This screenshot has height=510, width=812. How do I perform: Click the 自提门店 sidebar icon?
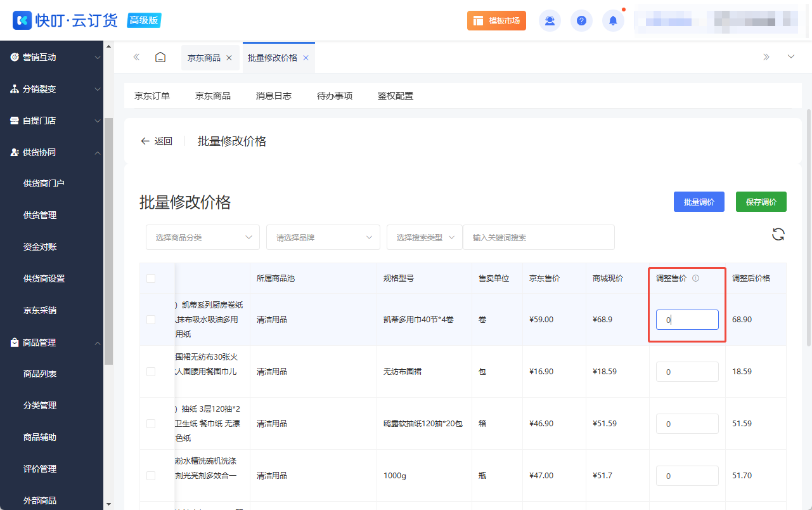[x=14, y=121]
